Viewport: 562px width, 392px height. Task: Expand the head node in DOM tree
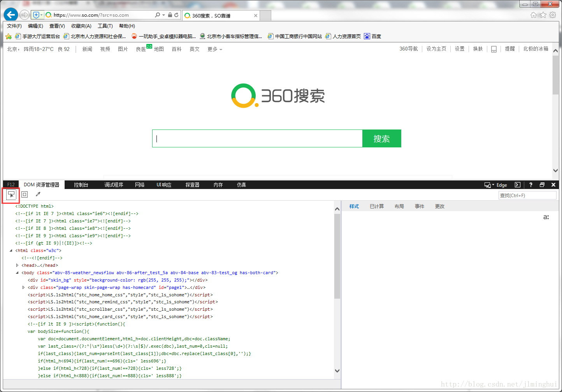click(17, 266)
